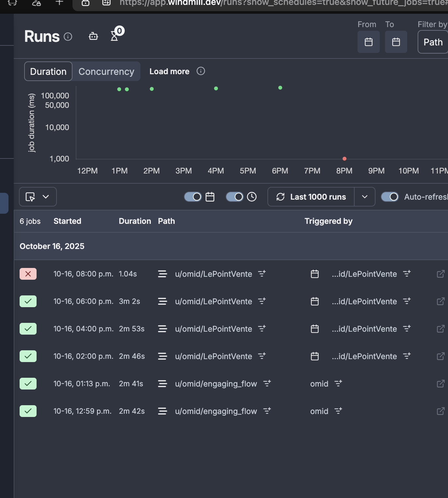Refresh using Last 1000 runs button
The height and width of the screenshot is (498, 448).
(x=311, y=197)
